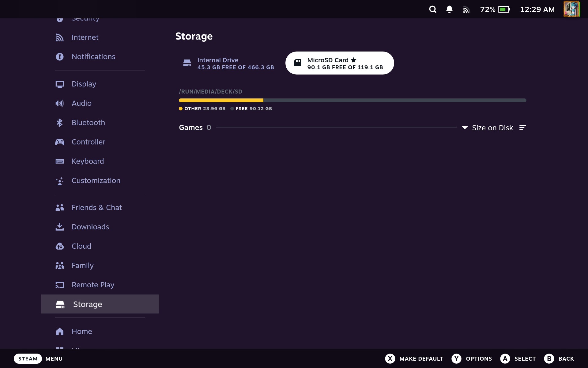Click the Games 0 section header

[x=195, y=128]
